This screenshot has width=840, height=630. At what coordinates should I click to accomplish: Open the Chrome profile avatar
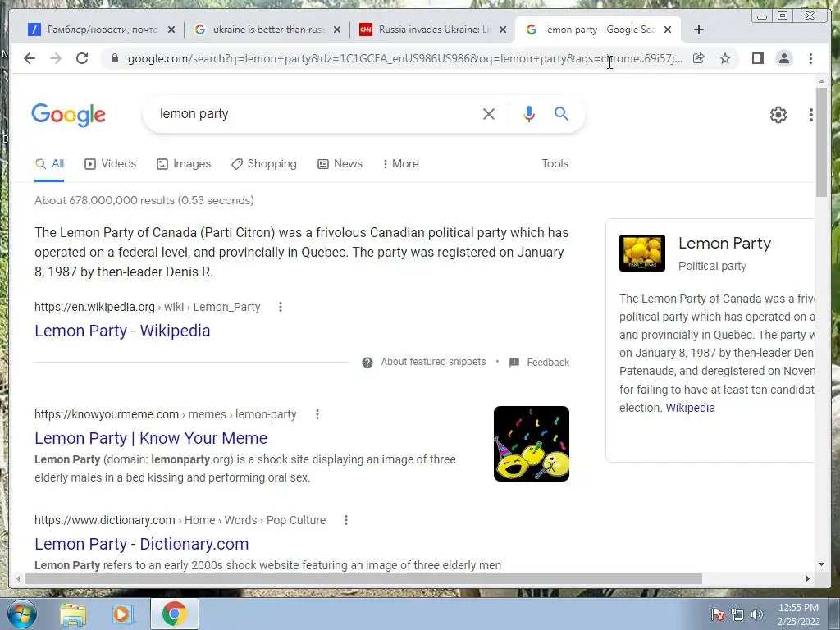783,58
